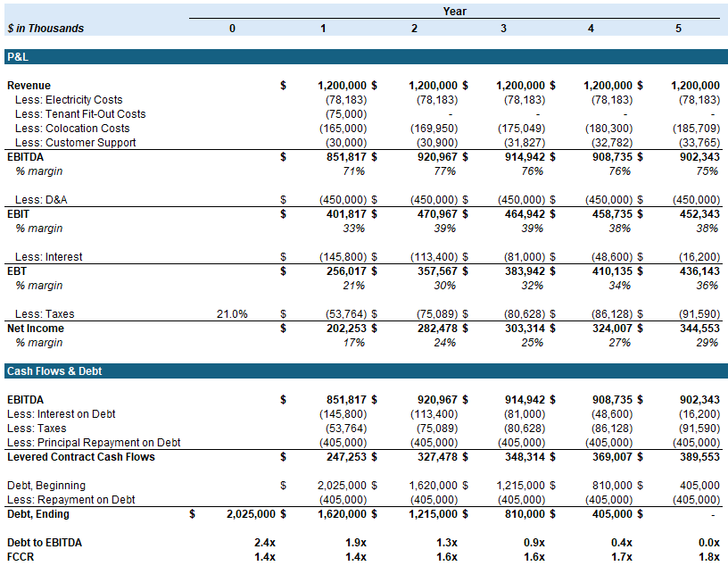
Task: Select the Net Income row label
Action: click(x=36, y=329)
